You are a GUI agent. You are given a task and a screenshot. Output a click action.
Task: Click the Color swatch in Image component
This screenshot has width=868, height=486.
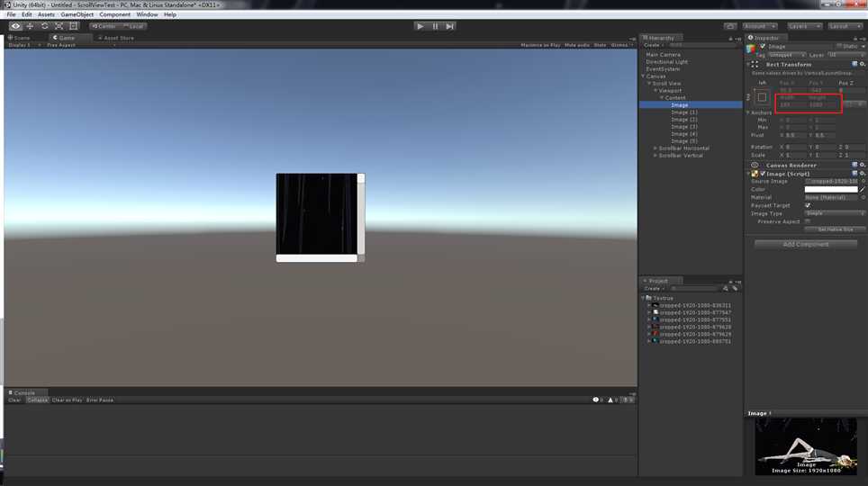tap(831, 189)
